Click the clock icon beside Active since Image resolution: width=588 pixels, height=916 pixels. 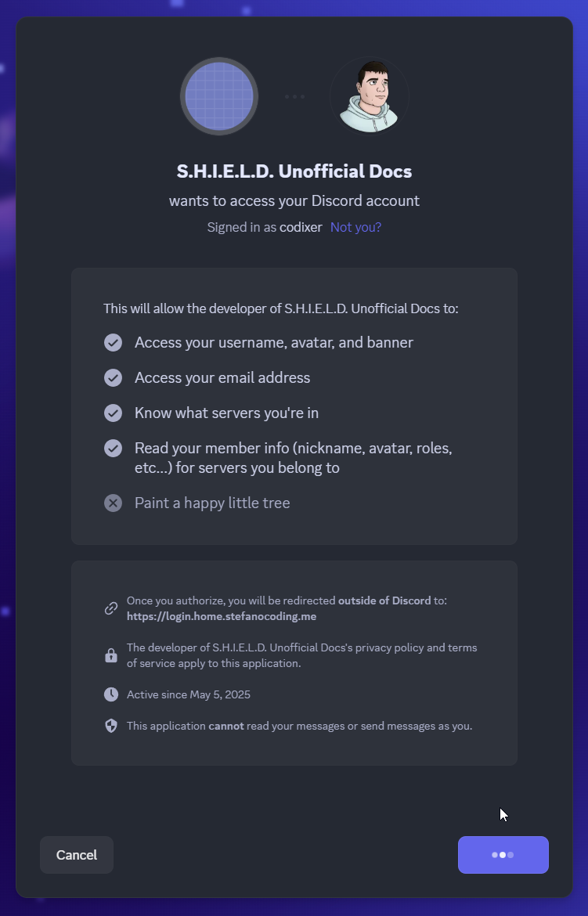(x=111, y=694)
